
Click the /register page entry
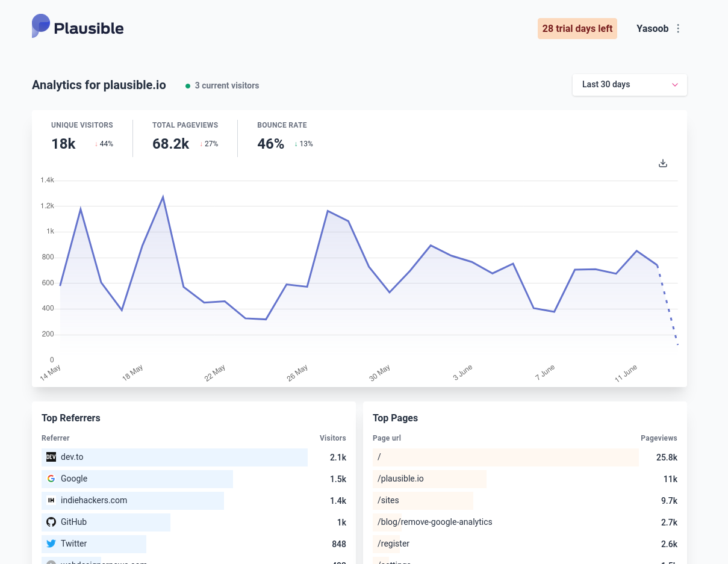click(x=393, y=544)
